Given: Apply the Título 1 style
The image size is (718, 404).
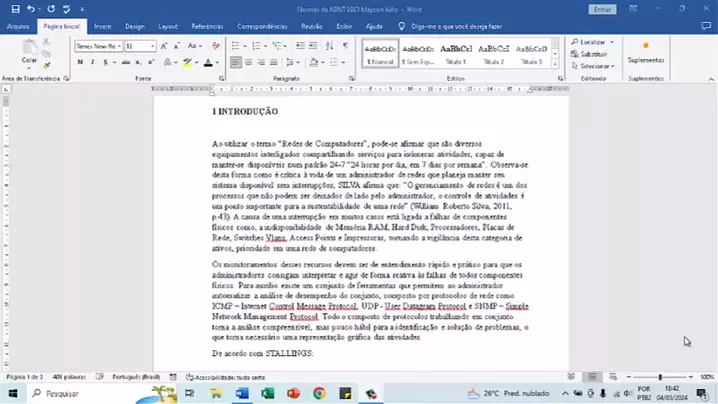Looking at the screenshot, I should point(456,54).
